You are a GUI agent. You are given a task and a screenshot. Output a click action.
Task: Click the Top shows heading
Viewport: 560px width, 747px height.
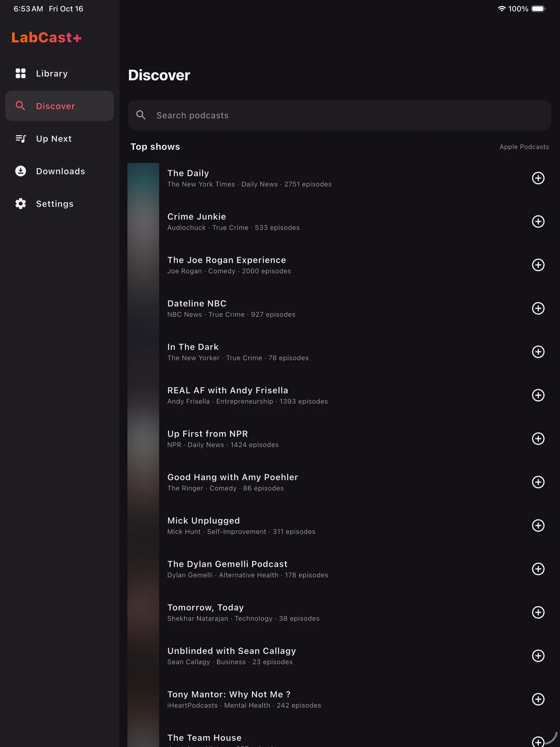pos(155,147)
